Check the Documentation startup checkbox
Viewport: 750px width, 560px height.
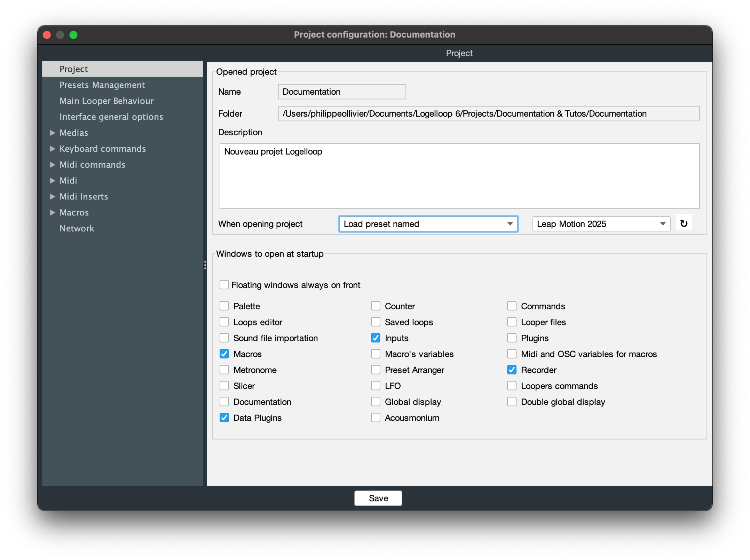[224, 401]
